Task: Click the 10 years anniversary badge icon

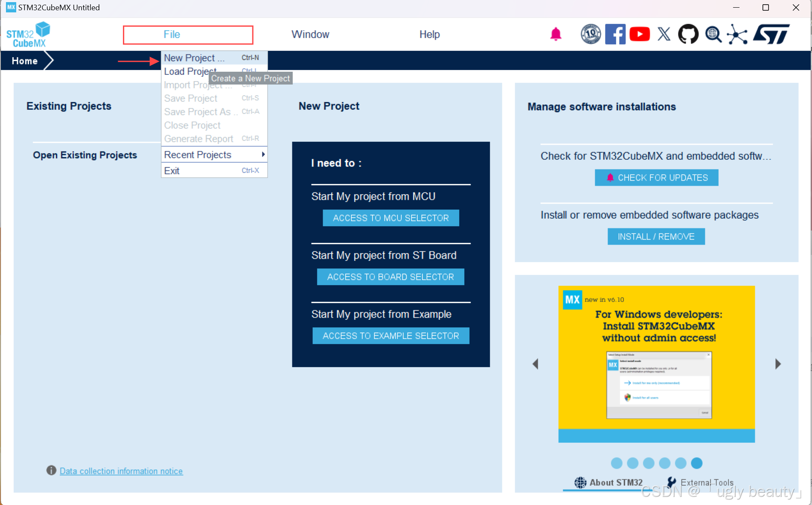Action: (x=591, y=34)
